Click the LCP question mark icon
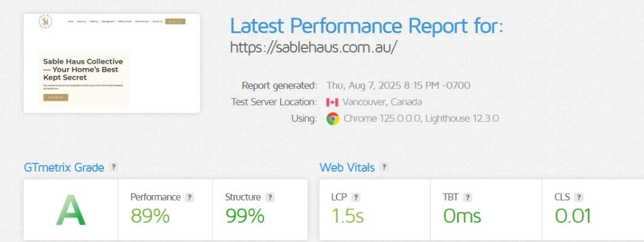 click(356, 197)
